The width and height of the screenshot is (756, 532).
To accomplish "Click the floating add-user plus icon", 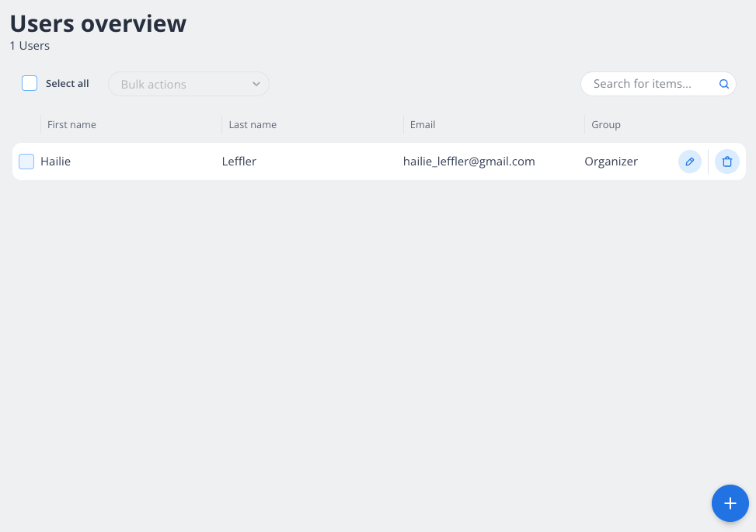I will (730, 503).
